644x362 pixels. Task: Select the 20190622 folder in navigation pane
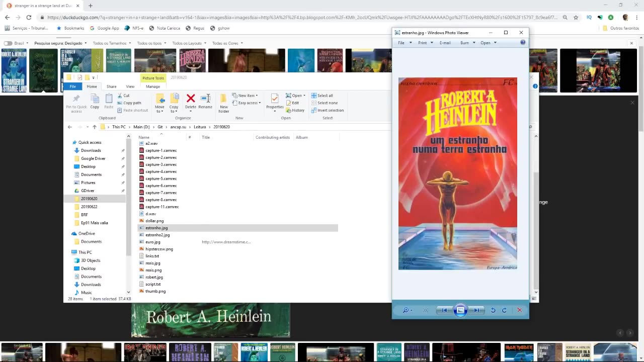coord(89,207)
